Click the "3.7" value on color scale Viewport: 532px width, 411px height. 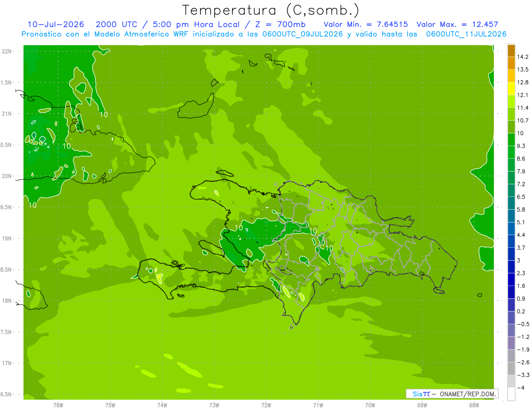coord(521,248)
